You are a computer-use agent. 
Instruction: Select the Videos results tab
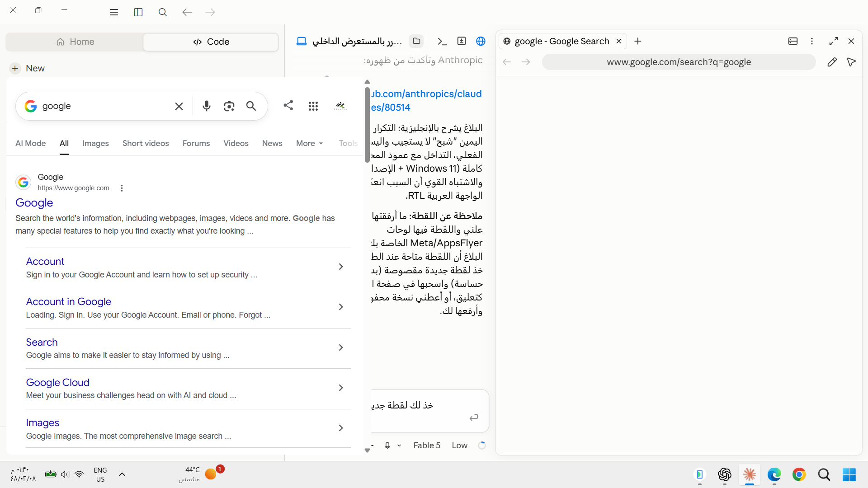click(236, 143)
